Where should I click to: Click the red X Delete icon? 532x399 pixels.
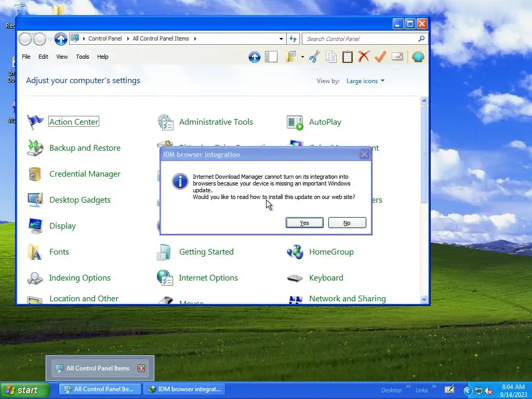click(x=364, y=56)
